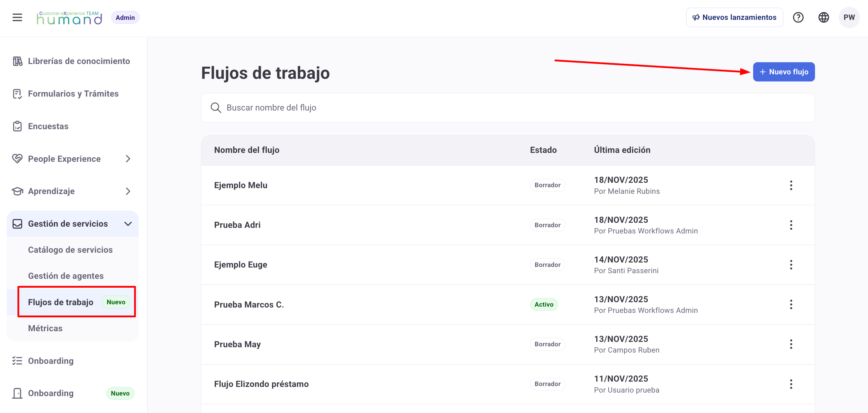Image resolution: width=868 pixels, height=413 pixels.
Task: Open the hamburger menu icon
Action: pos(17,17)
